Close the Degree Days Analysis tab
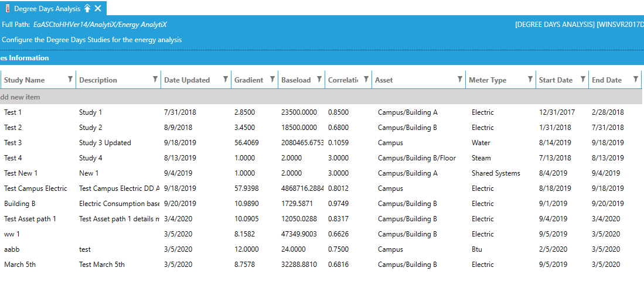The width and height of the screenshot is (644, 288). 98,8
